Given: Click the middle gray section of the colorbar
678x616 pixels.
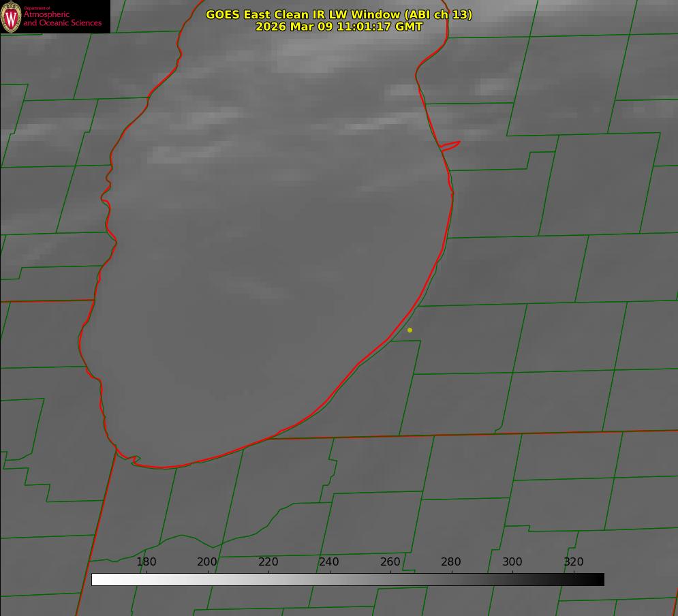Looking at the screenshot, I should [348, 579].
